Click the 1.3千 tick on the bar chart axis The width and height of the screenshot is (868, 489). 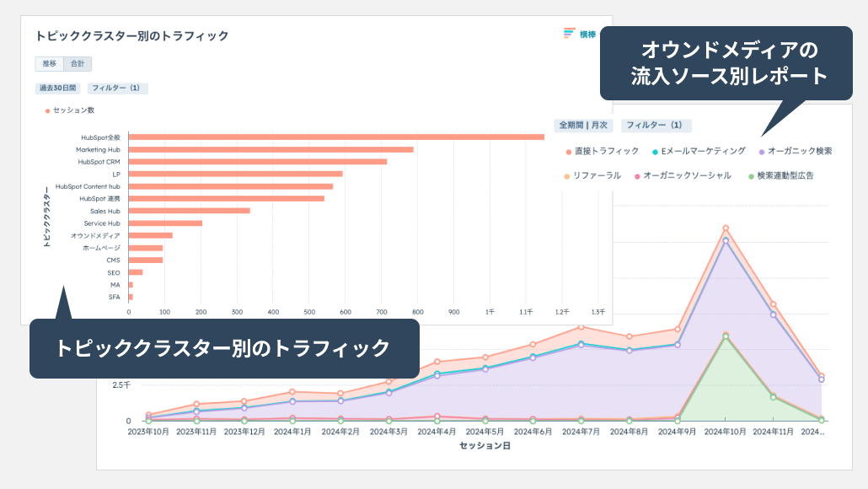coord(598,312)
